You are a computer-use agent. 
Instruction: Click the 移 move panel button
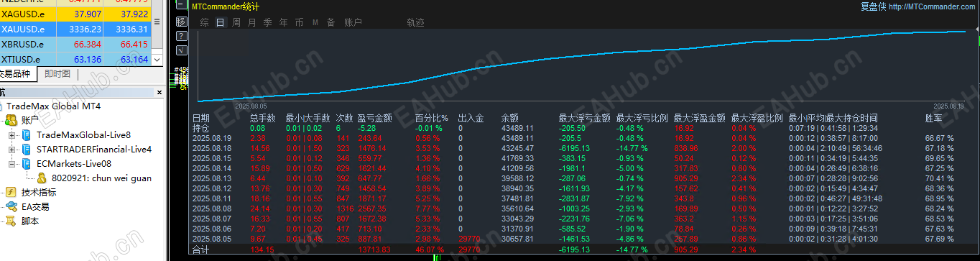coord(181,22)
